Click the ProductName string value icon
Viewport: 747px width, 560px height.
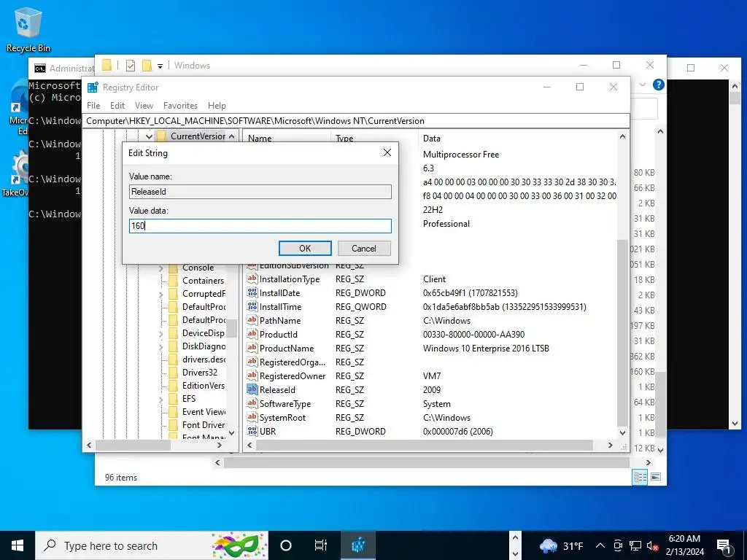252,348
